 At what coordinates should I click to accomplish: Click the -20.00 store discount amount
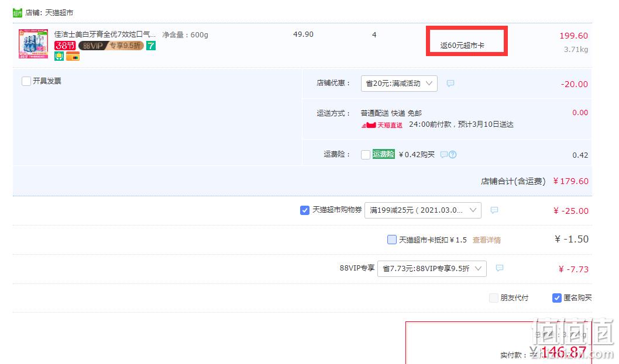[x=575, y=84]
